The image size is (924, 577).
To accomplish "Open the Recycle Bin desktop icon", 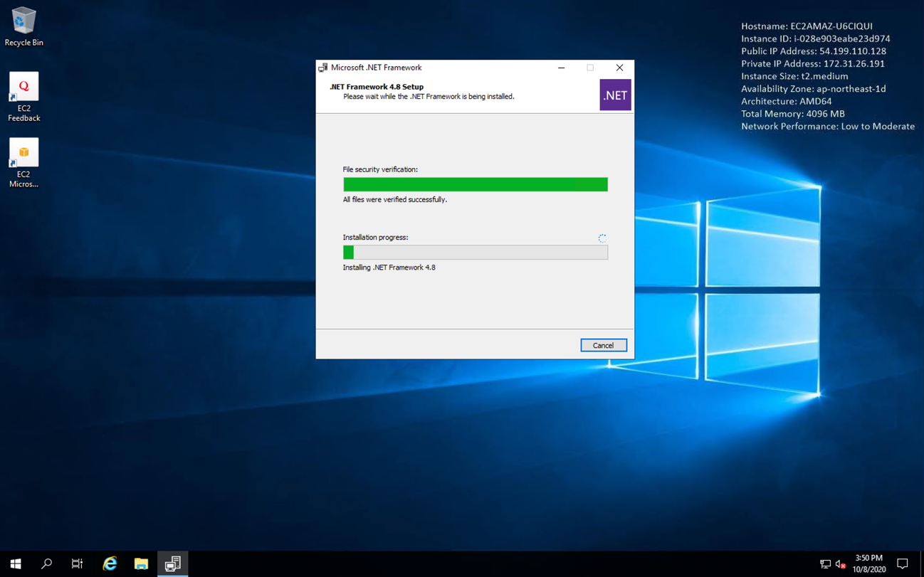I will (x=23, y=27).
